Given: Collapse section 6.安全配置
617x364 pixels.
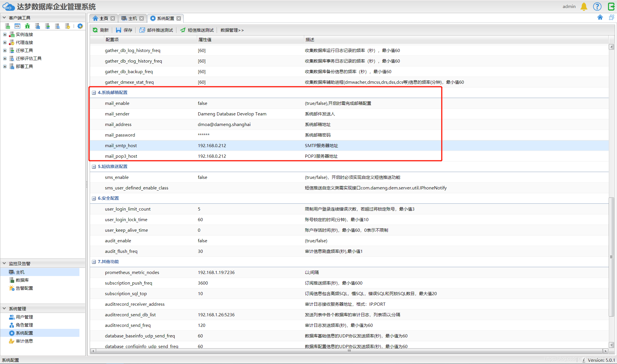Looking at the screenshot, I should (94, 198).
